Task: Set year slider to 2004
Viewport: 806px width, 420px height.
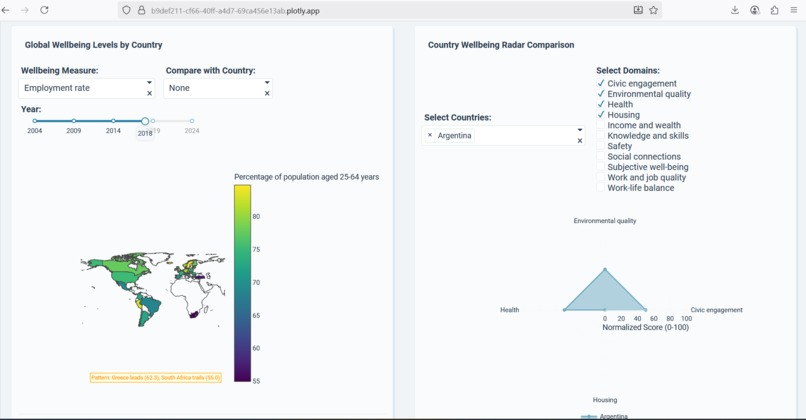Action: [34, 121]
